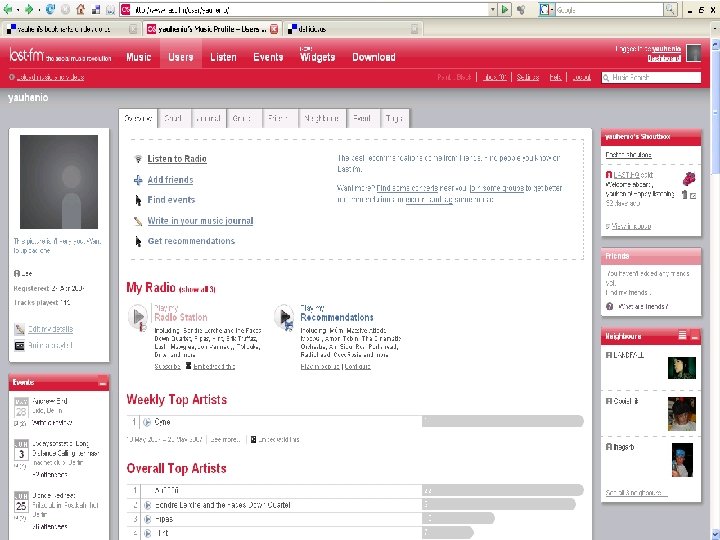Switch to the Journal profile tab
This screenshot has height=540, width=720.
(x=209, y=118)
